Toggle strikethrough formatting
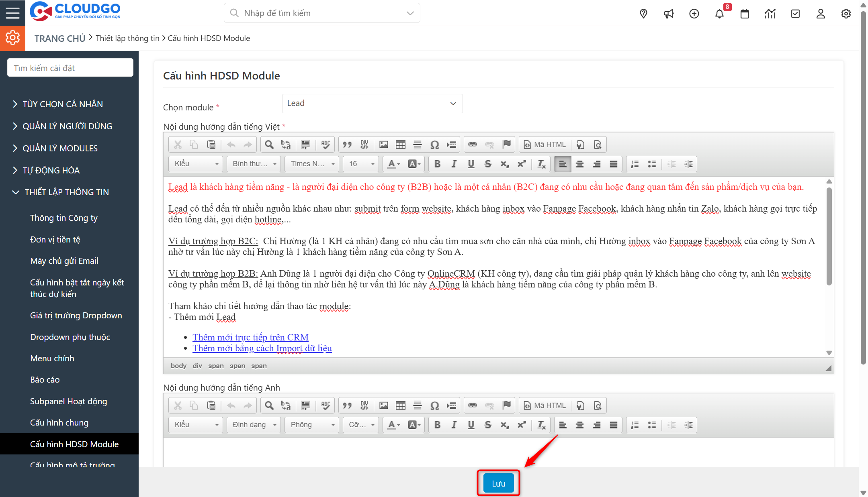 [x=487, y=164]
